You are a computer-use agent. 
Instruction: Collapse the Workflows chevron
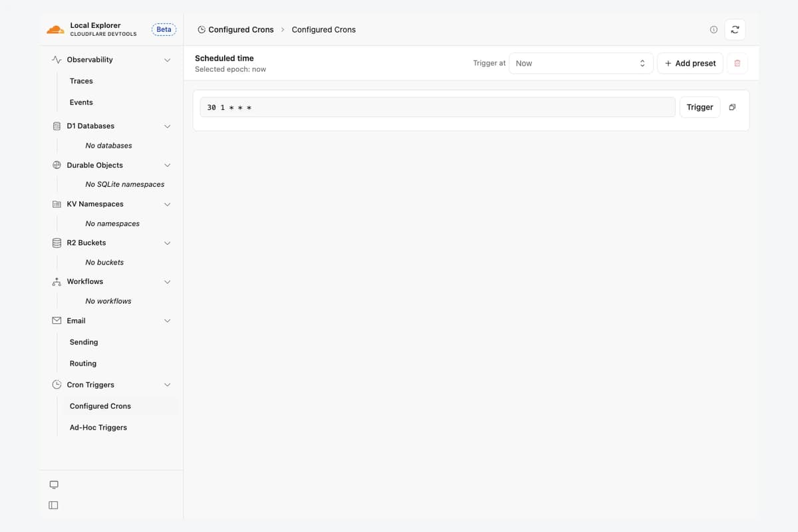[x=168, y=282]
